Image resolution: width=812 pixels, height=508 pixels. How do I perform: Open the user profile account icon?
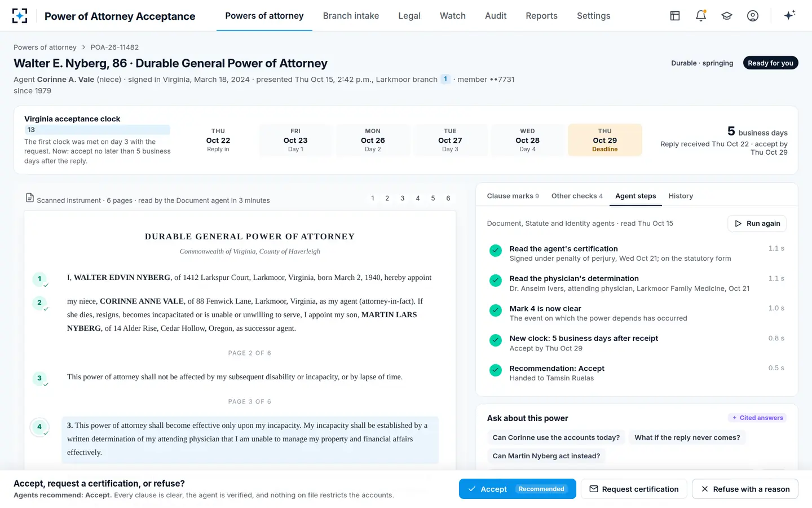(x=753, y=16)
